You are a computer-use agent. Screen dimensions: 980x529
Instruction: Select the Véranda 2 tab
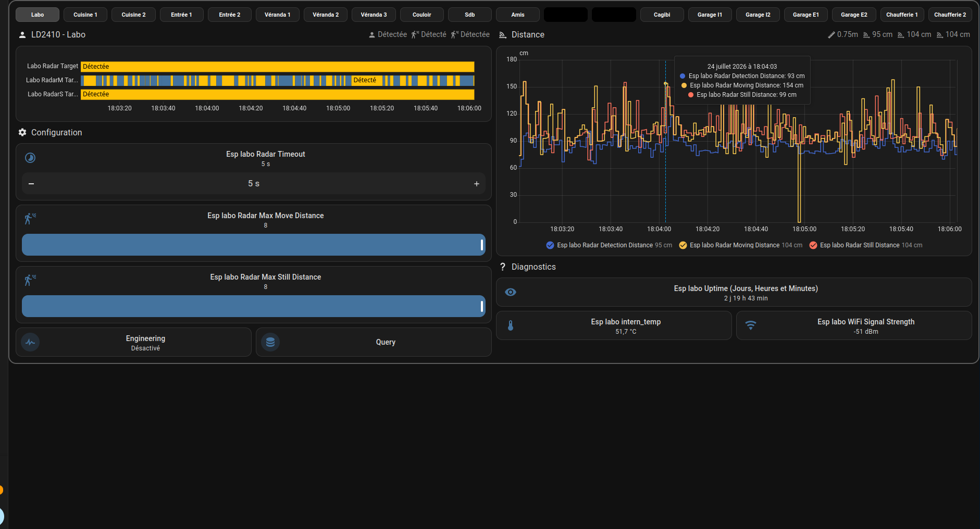pos(326,15)
